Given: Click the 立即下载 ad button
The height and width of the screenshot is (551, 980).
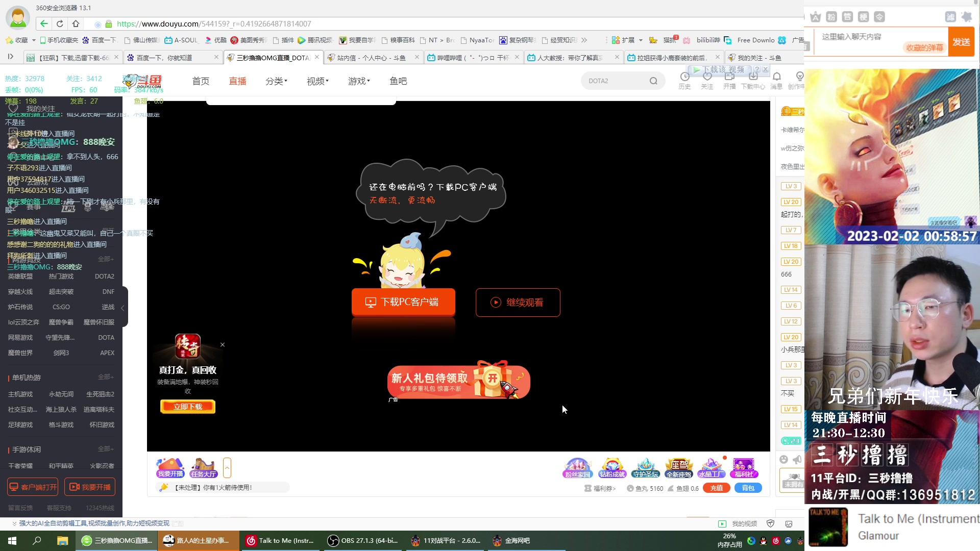Looking at the screenshot, I should tap(188, 407).
